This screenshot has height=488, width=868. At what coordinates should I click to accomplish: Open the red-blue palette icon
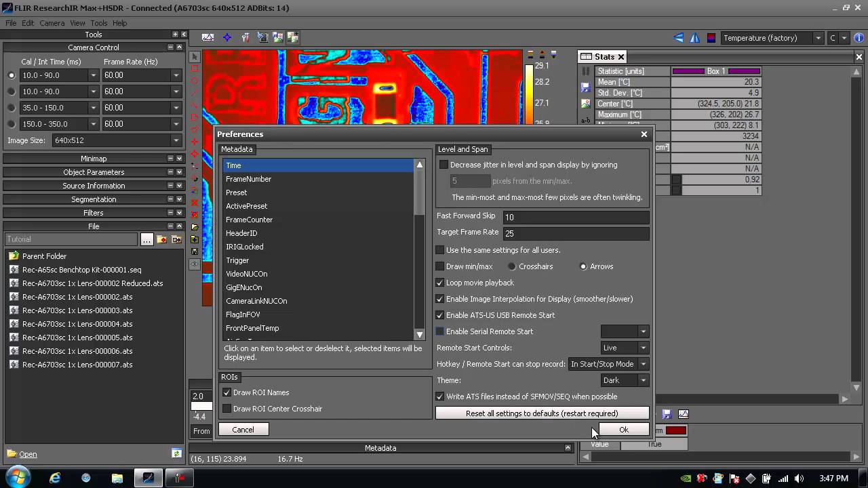pyautogui.click(x=711, y=38)
